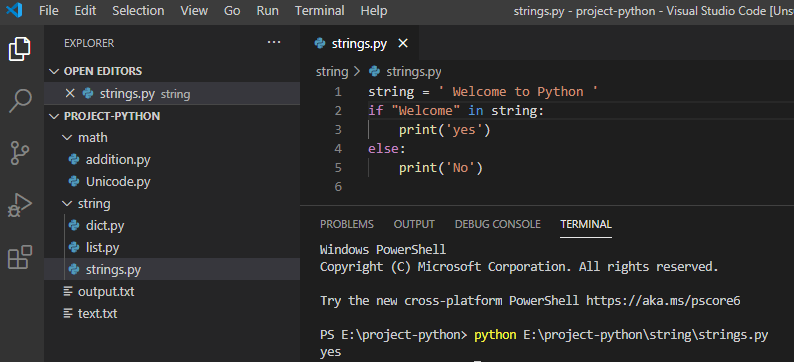
Task: Open the Run and Debug view
Action: [x=20, y=205]
